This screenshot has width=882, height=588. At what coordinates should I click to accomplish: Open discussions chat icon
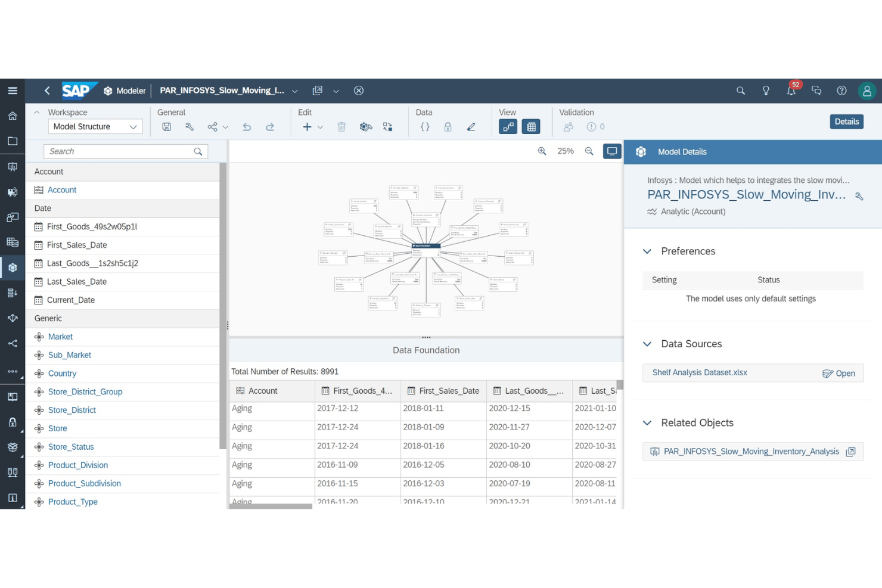coord(816,91)
